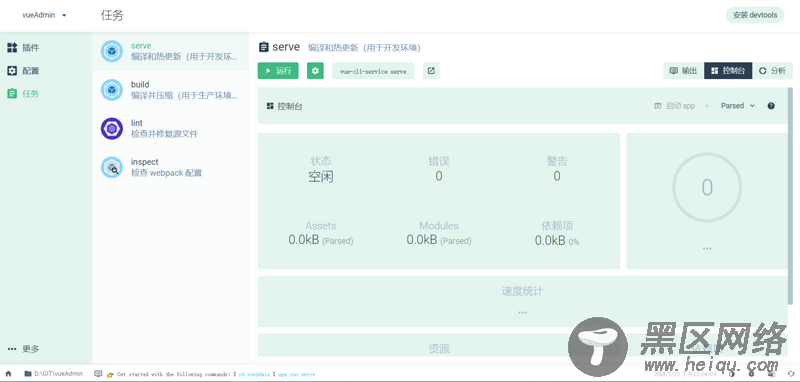Go to project manager home icon
Image resolution: width=800 pixels, height=382 pixels.
point(8,373)
